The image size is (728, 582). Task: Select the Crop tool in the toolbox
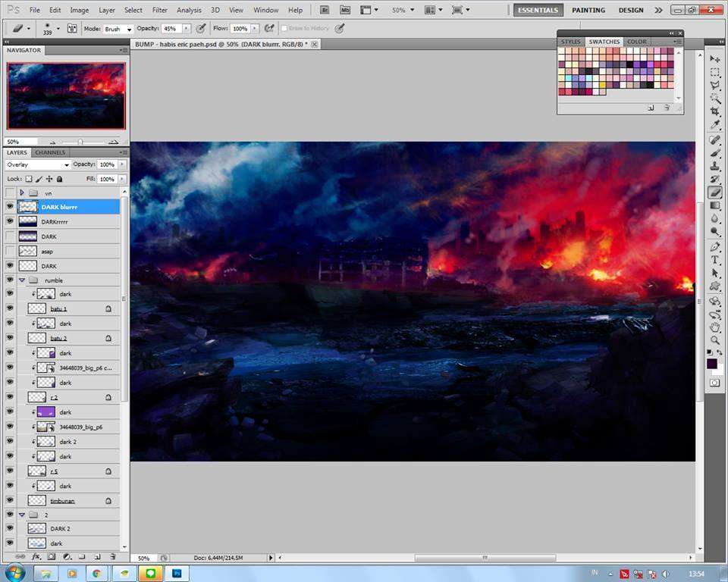coord(715,111)
